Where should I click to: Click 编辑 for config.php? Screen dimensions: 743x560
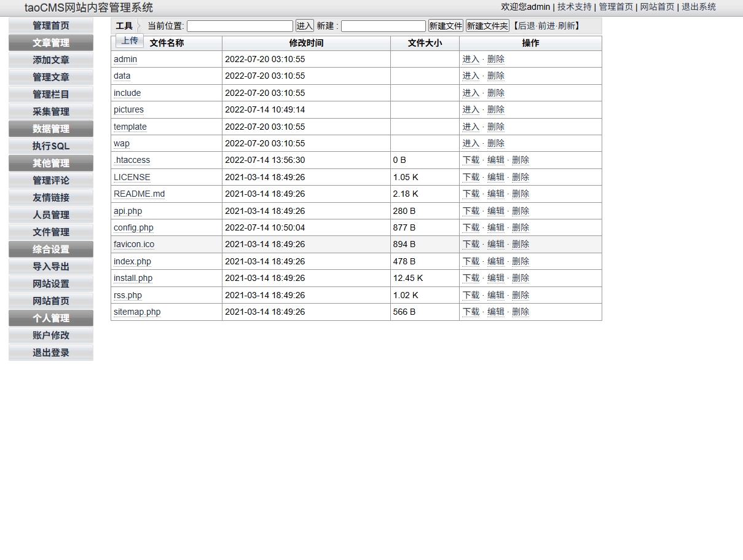point(495,227)
